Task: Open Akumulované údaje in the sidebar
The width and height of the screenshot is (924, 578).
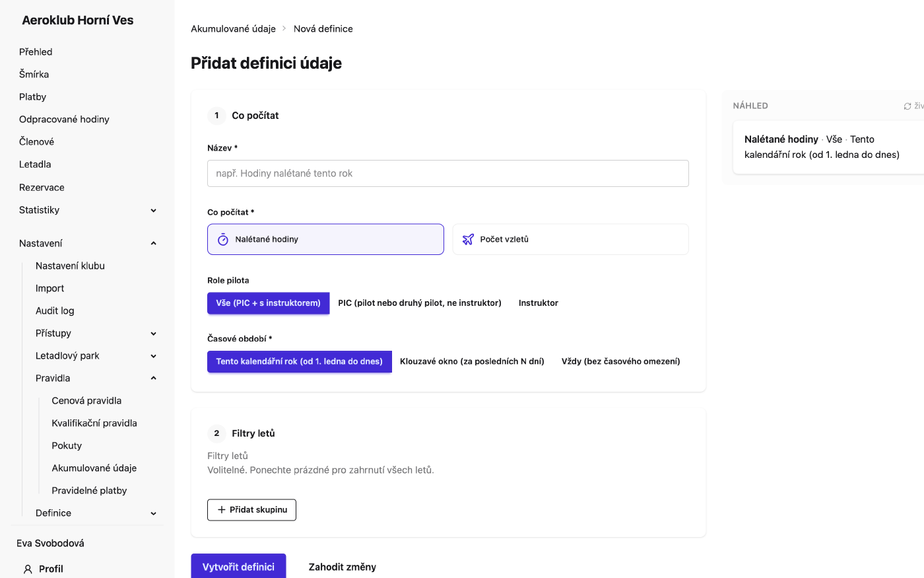Action: pyautogui.click(x=94, y=468)
